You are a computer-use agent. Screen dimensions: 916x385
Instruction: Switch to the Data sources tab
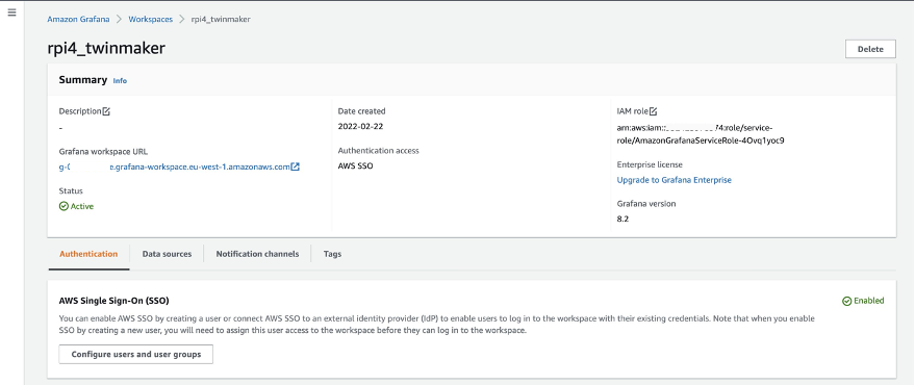(x=167, y=254)
